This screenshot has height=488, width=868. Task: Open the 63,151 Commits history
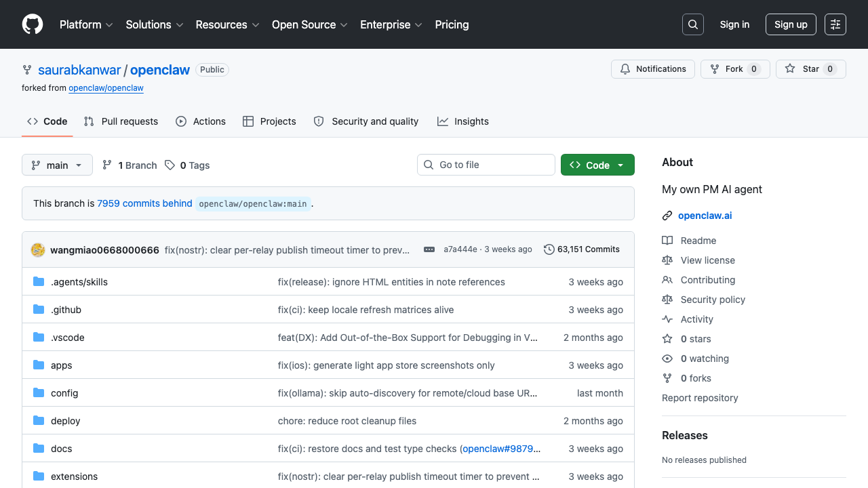click(582, 249)
